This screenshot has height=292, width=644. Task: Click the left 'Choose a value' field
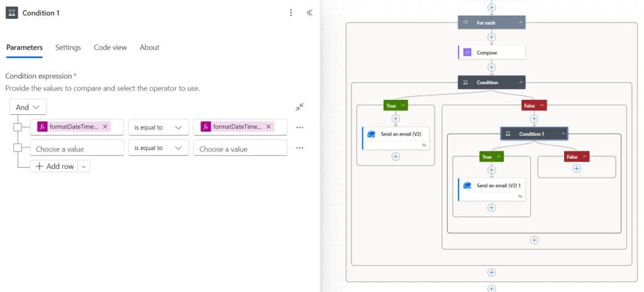(77, 148)
